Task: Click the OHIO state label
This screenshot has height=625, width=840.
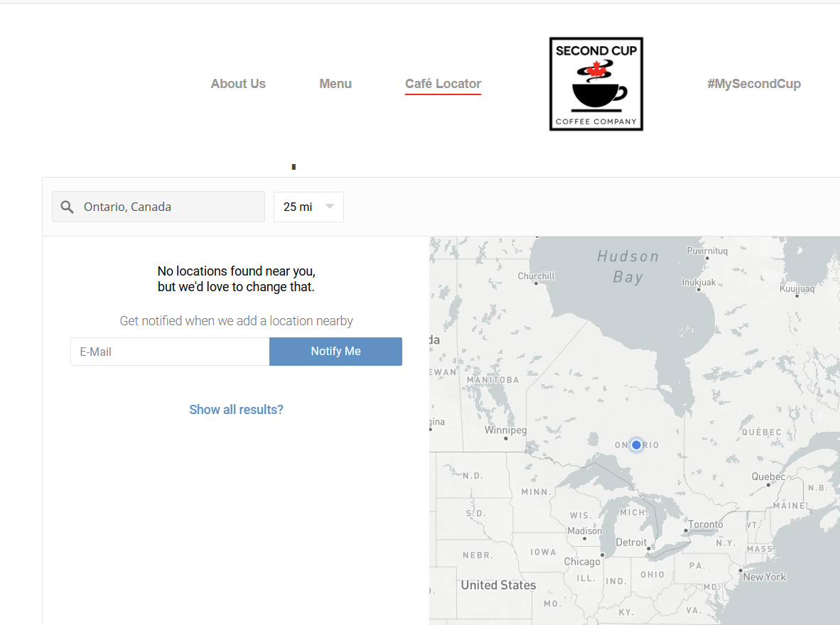Action: [x=652, y=575]
